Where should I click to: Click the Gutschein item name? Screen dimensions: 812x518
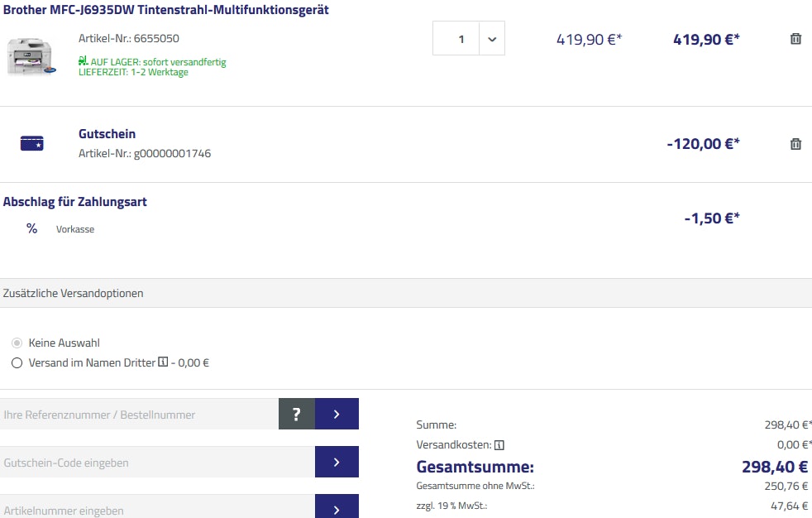107,134
